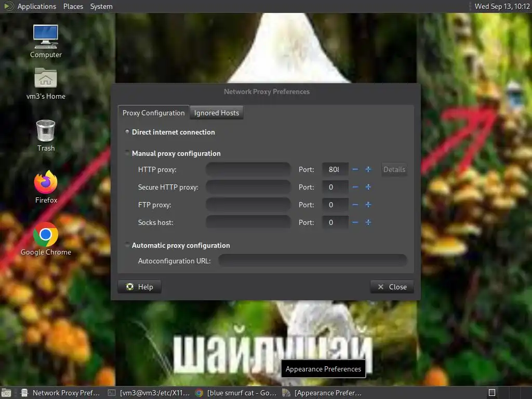Click the Help button
Viewport: 532px width, 399px height.
(x=139, y=287)
